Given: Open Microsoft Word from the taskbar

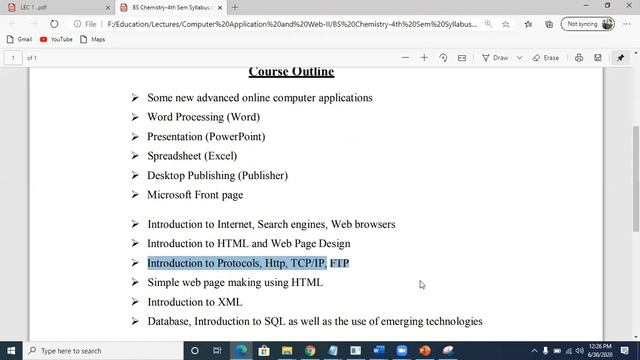Looking at the screenshot, I should (x=379, y=351).
